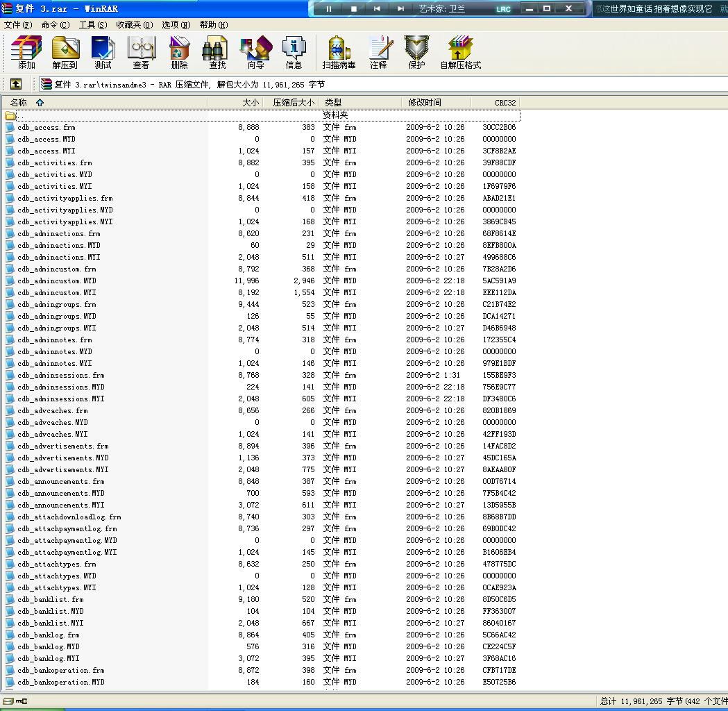
Task: Click previous track in media player bar
Action: coord(377,9)
